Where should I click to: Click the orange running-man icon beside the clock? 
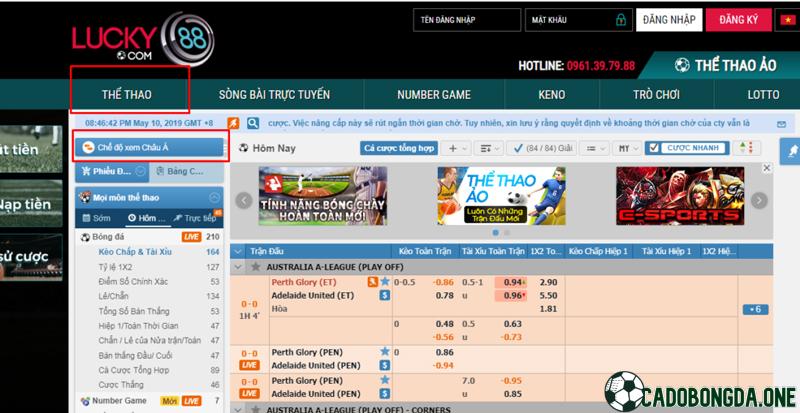[233, 123]
